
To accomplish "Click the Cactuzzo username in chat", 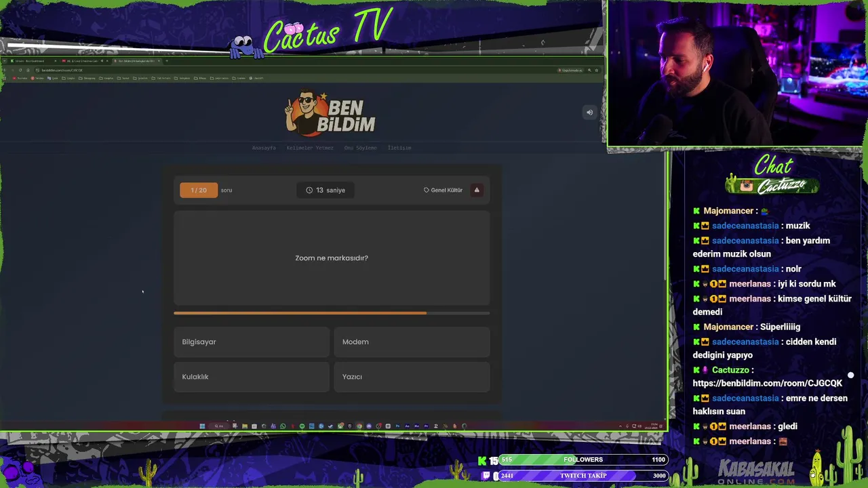I will click(x=730, y=370).
